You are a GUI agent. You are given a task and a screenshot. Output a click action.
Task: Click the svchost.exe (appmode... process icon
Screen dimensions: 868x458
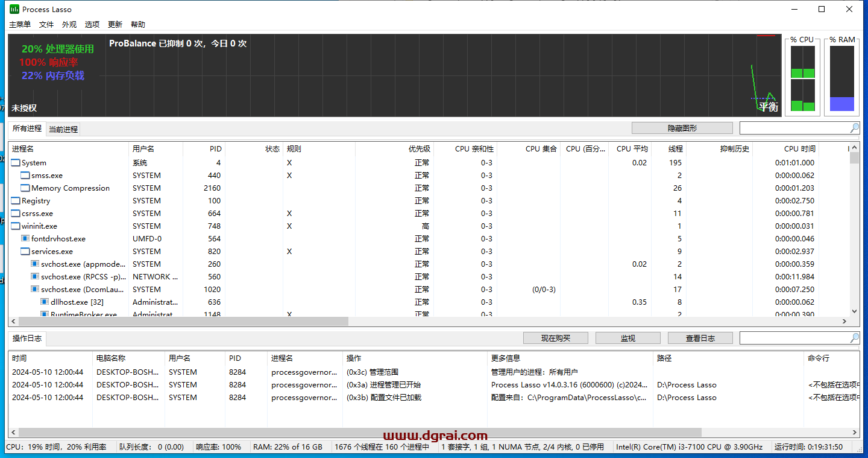pyautogui.click(x=35, y=264)
